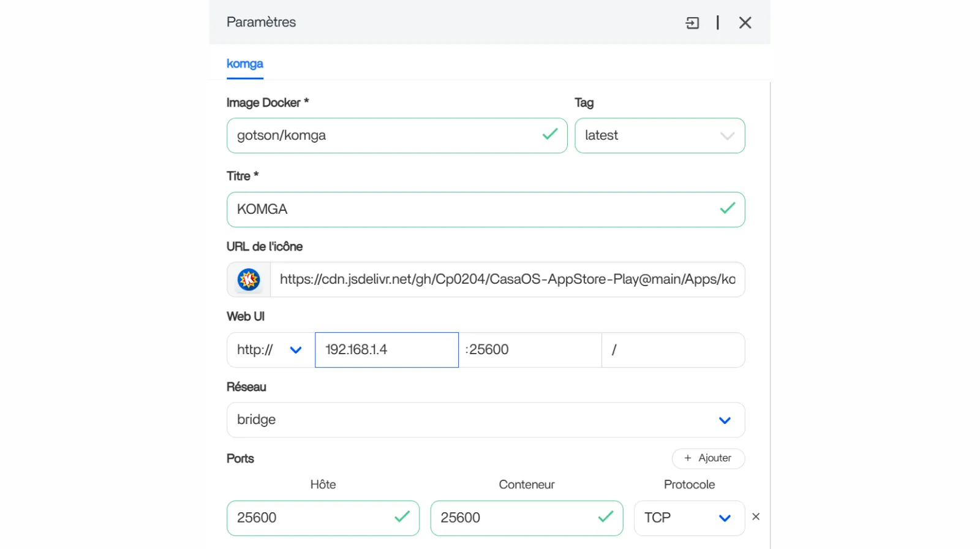980x549 pixels.
Task: Open the Réseau bridge dropdown
Action: (x=485, y=420)
